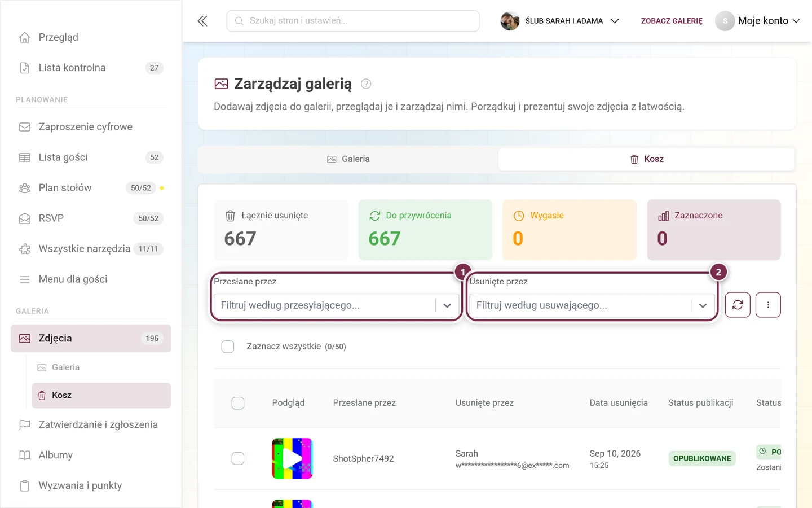812x508 pixels.
Task: Open the Filtruj według usuwającego dropdown
Action: (592, 305)
